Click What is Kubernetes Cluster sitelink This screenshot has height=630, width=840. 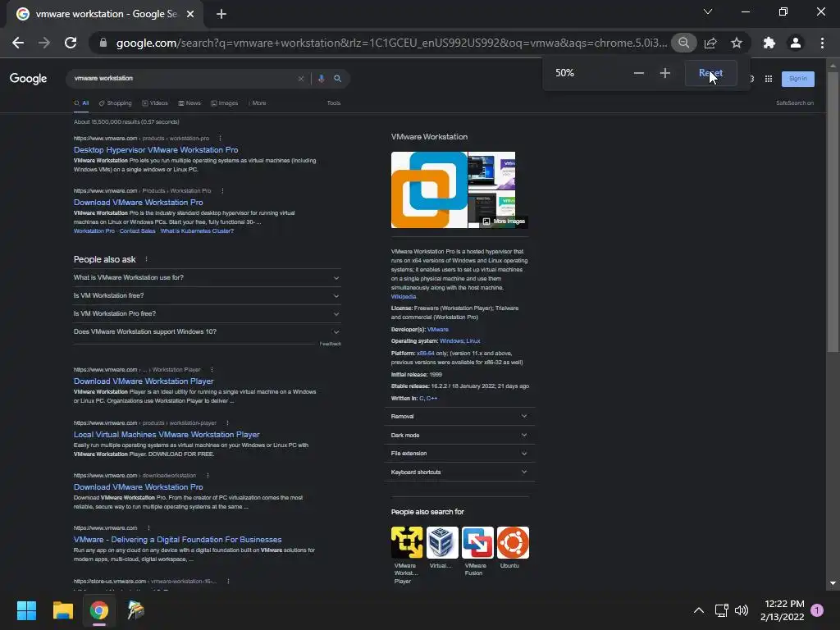pyautogui.click(x=197, y=231)
